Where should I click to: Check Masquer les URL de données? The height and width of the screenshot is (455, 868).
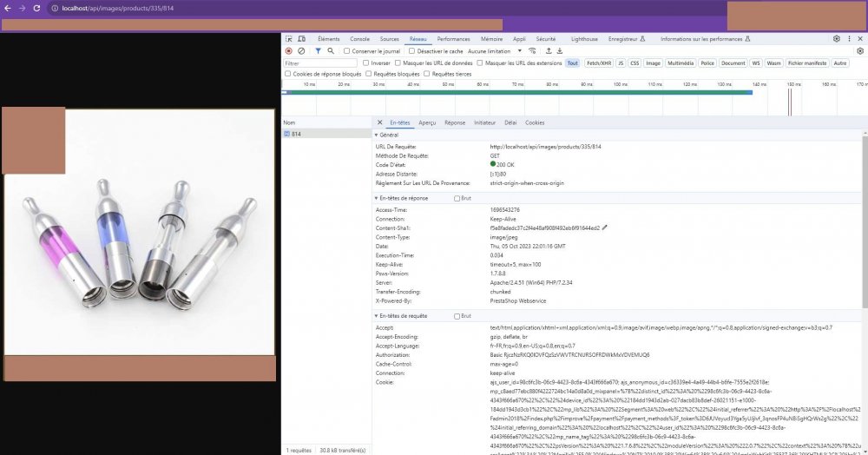click(398, 63)
